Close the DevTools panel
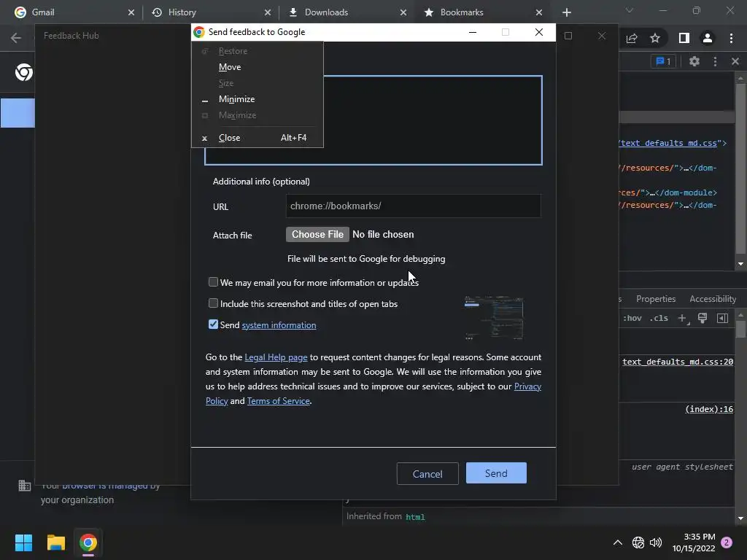 coord(735,61)
